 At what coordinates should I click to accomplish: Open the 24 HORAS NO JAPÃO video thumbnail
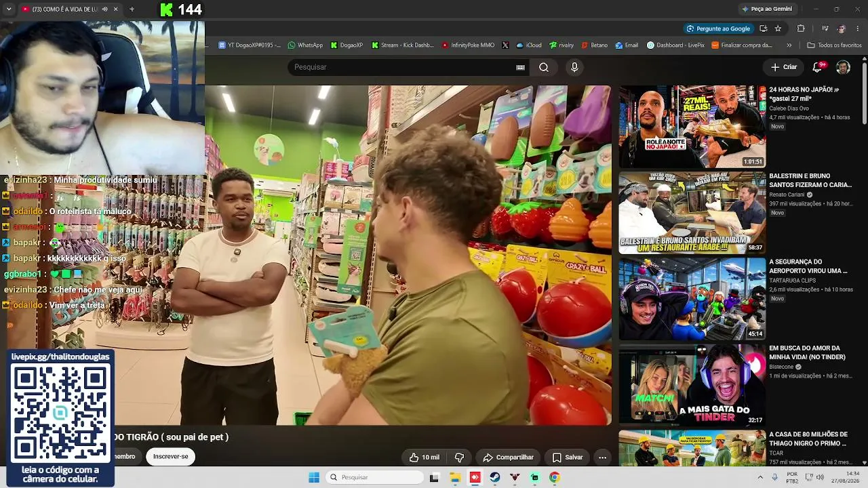point(692,126)
